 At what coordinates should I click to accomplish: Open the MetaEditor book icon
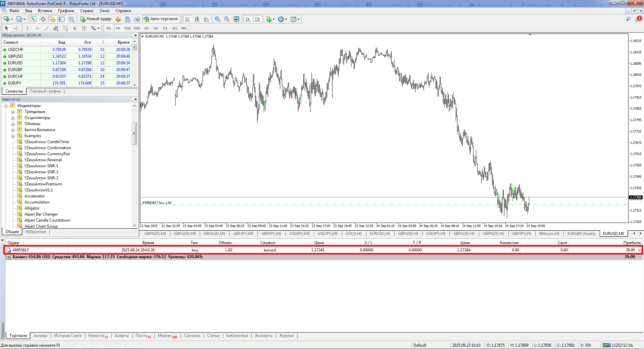click(x=118, y=19)
